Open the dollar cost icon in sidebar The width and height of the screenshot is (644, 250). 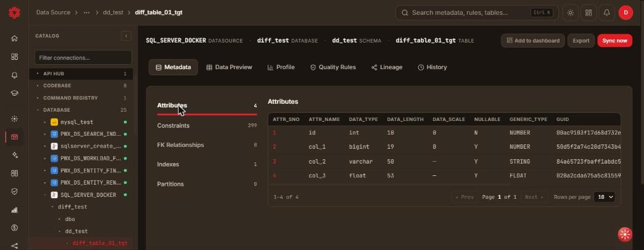click(x=14, y=228)
